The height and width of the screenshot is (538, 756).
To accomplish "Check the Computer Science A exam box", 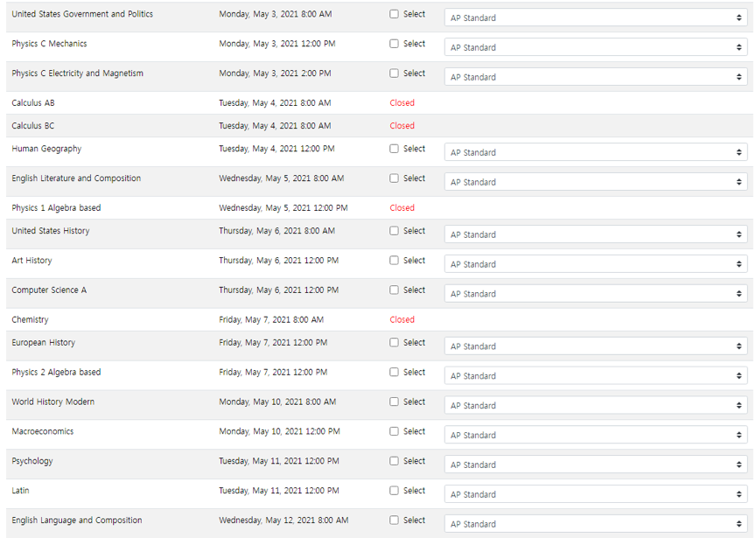I will click(x=394, y=290).
